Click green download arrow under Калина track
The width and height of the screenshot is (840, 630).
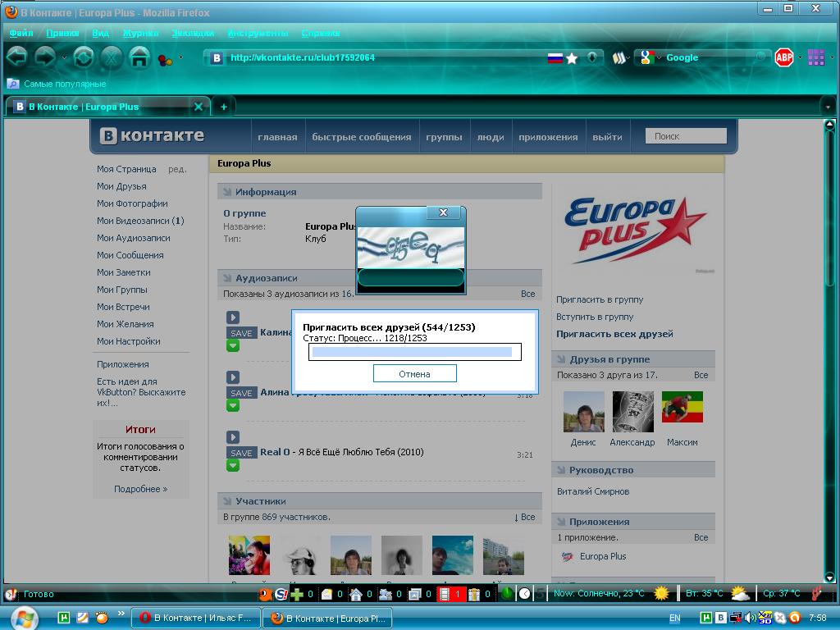pyautogui.click(x=232, y=346)
